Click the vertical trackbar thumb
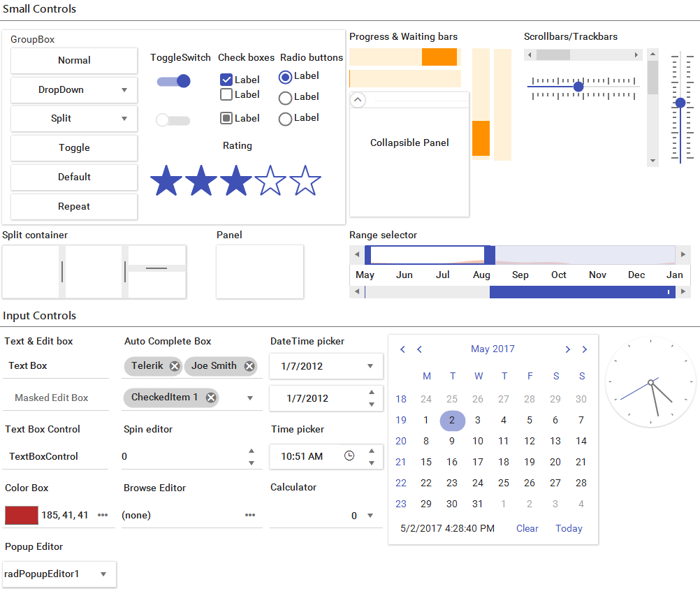The image size is (700, 589). (x=680, y=103)
